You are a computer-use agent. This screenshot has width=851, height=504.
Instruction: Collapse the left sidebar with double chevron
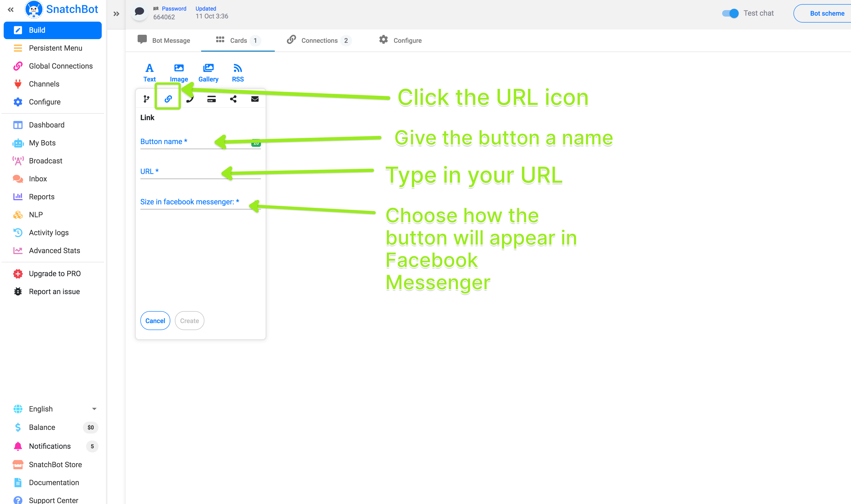pos(11,9)
